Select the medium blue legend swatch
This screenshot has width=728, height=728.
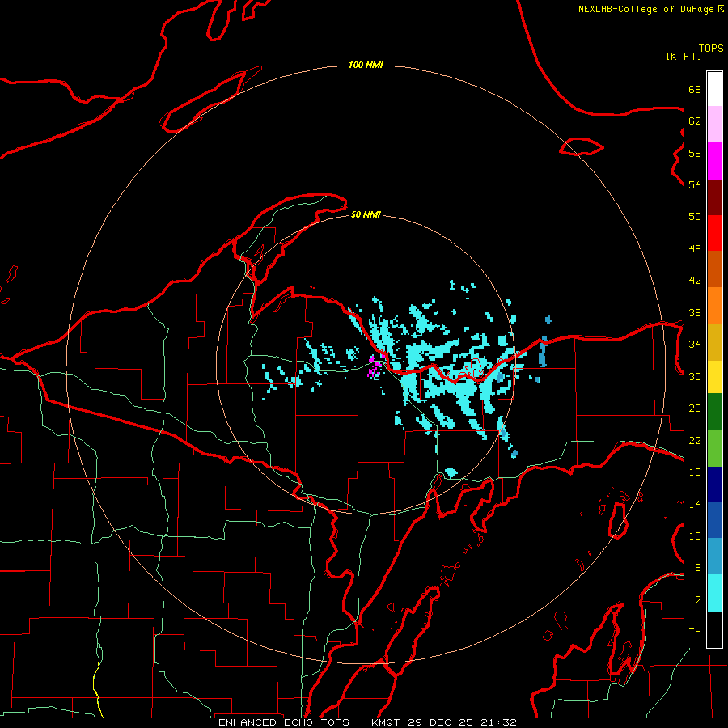(714, 520)
